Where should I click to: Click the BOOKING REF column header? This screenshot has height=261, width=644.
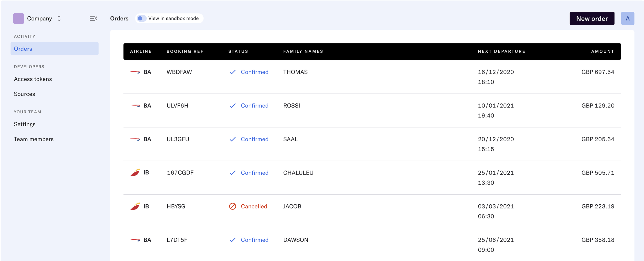(185, 51)
